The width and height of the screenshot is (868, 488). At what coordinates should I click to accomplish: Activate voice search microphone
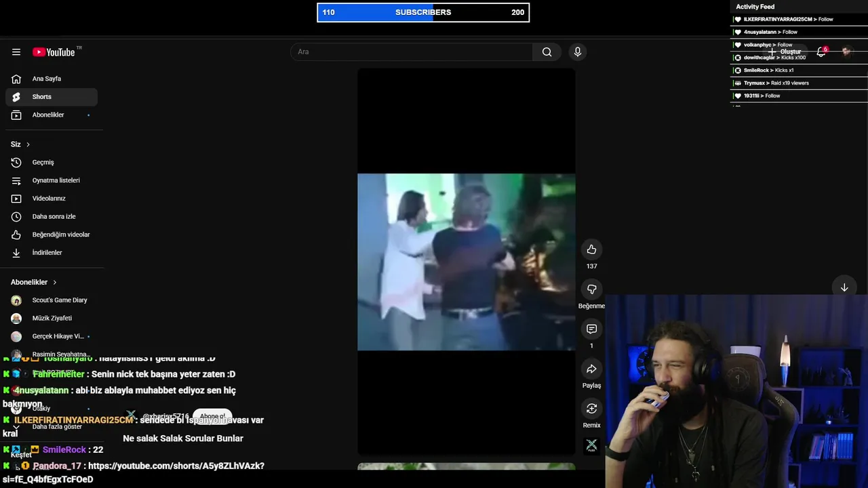tap(578, 52)
